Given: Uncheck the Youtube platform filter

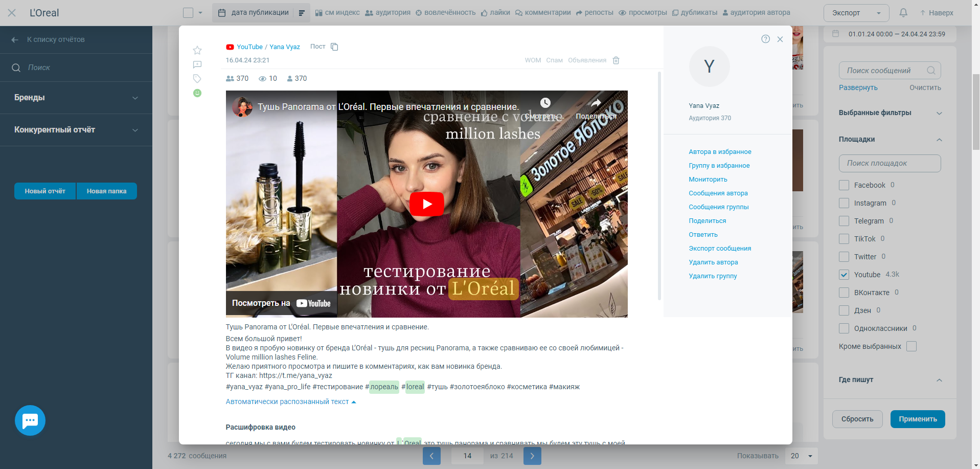Looking at the screenshot, I should click(844, 275).
